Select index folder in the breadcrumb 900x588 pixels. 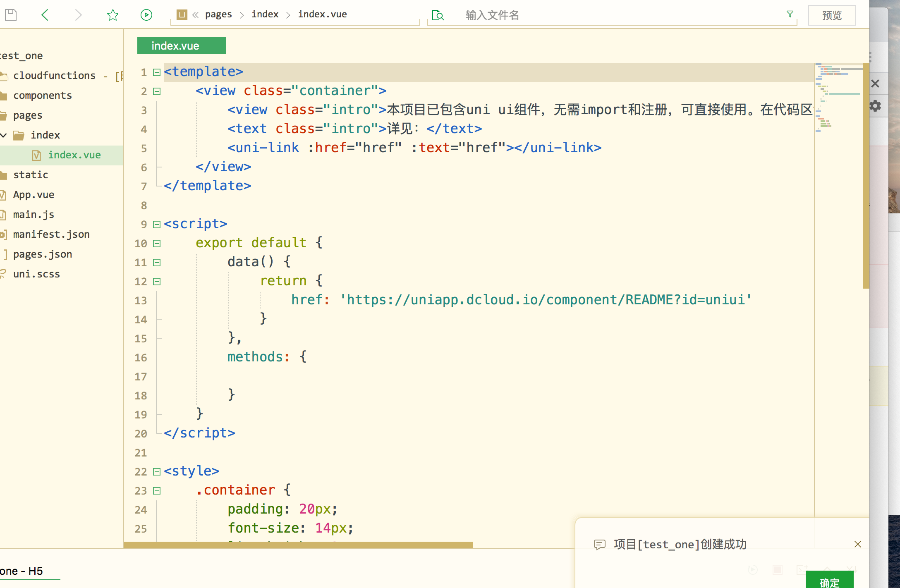click(x=265, y=14)
